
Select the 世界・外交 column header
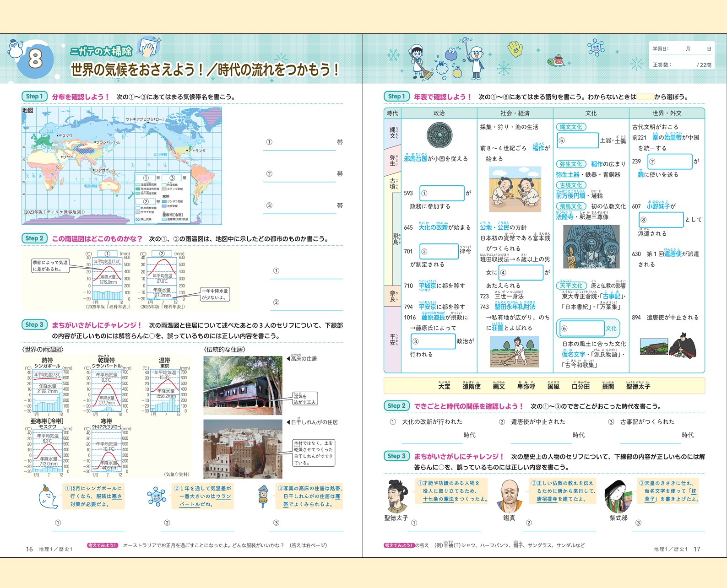coord(667,113)
